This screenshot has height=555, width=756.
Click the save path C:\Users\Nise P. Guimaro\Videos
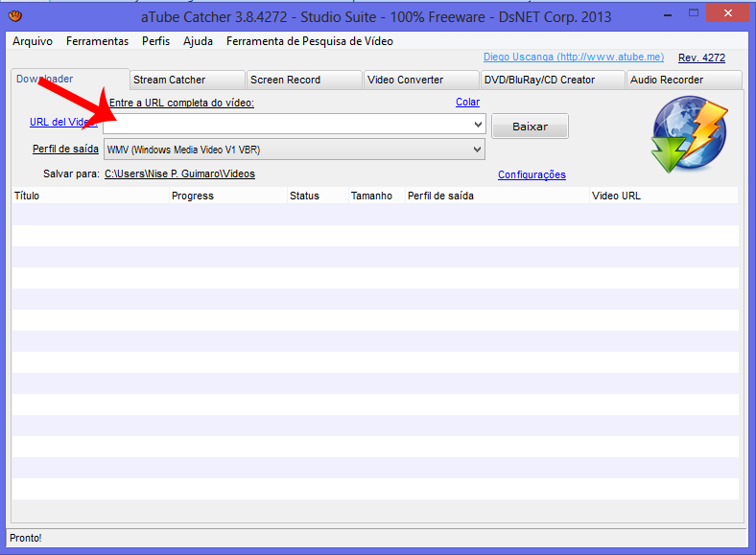[x=179, y=173]
